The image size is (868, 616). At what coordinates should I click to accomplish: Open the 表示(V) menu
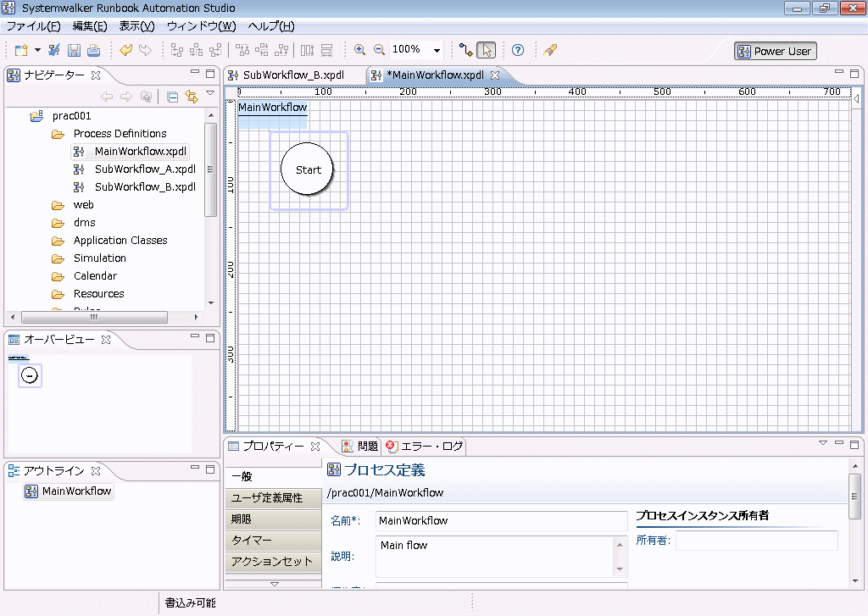click(x=136, y=26)
